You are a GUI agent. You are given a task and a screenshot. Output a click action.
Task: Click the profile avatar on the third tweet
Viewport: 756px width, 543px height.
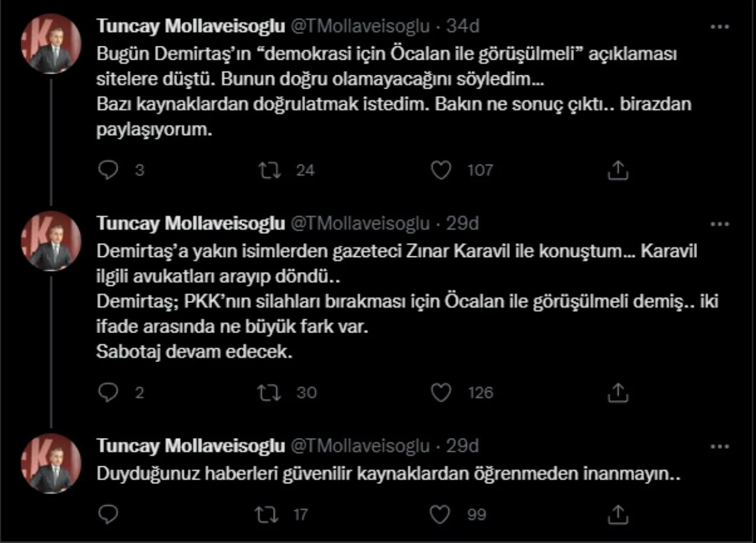(x=51, y=463)
